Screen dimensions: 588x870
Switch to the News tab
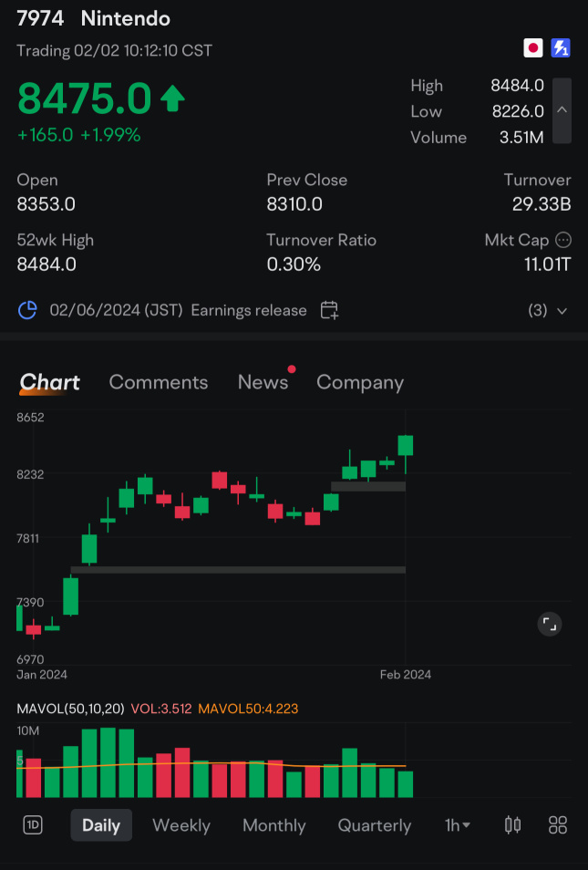(x=263, y=382)
